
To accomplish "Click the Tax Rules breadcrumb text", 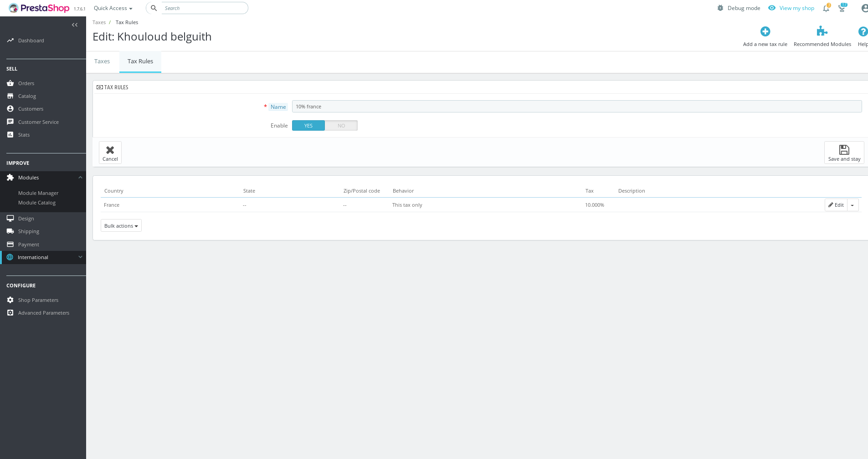I will (x=127, y=22).
